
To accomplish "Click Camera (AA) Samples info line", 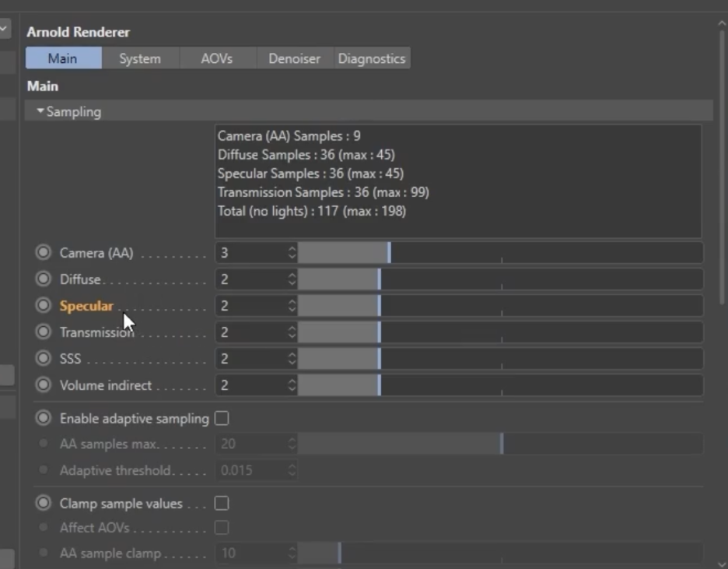I will 289,136.
